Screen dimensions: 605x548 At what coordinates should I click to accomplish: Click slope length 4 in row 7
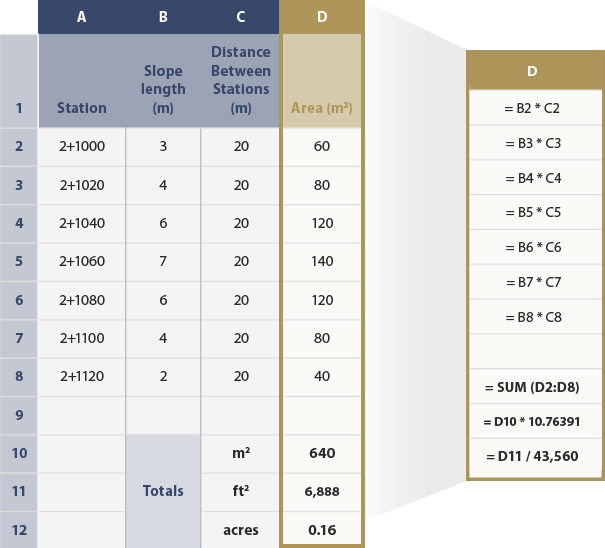pyautogui.click(x=163, y=338)
